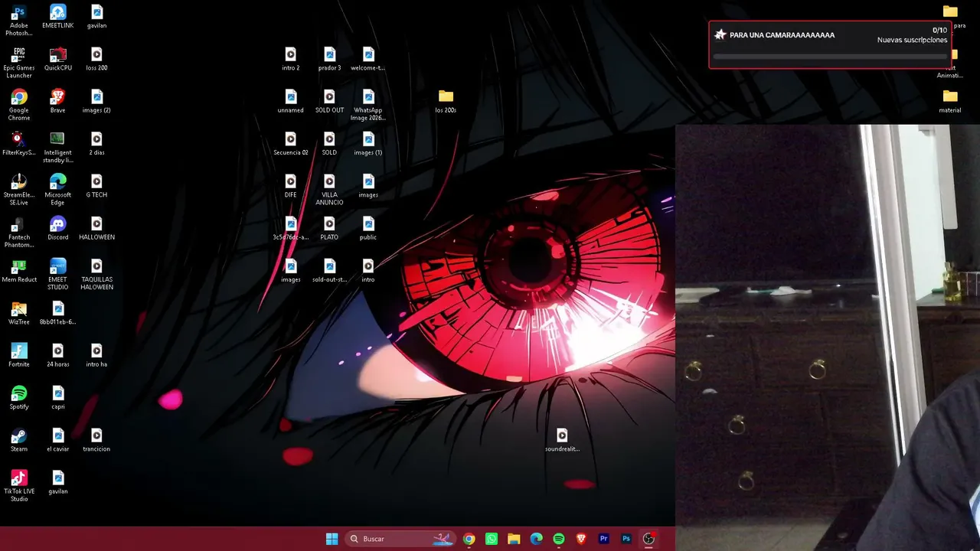Select the 'prador 3' image file
Screen dimensions: 980x551
(x=329, y=59)
